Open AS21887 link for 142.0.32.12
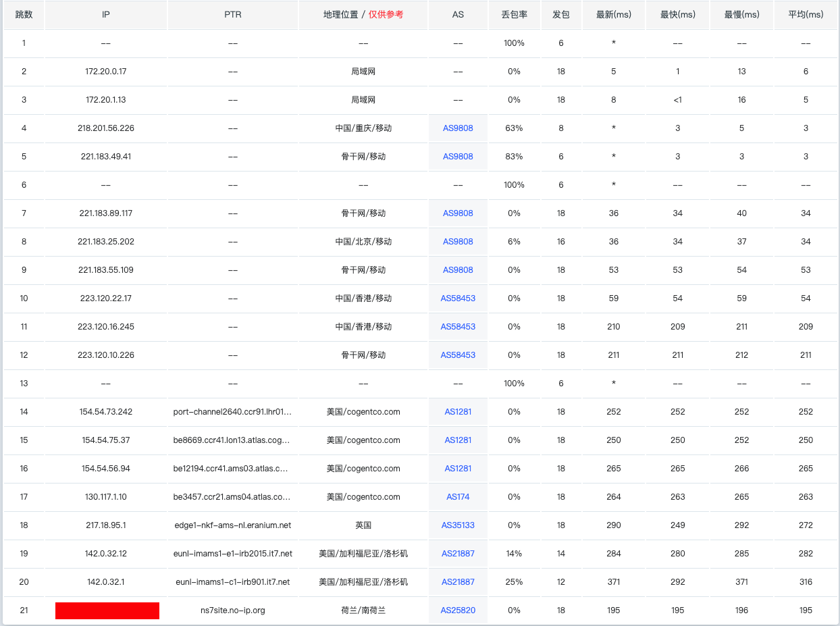Viewport: 840px width, 626px height. click(458, 554)
